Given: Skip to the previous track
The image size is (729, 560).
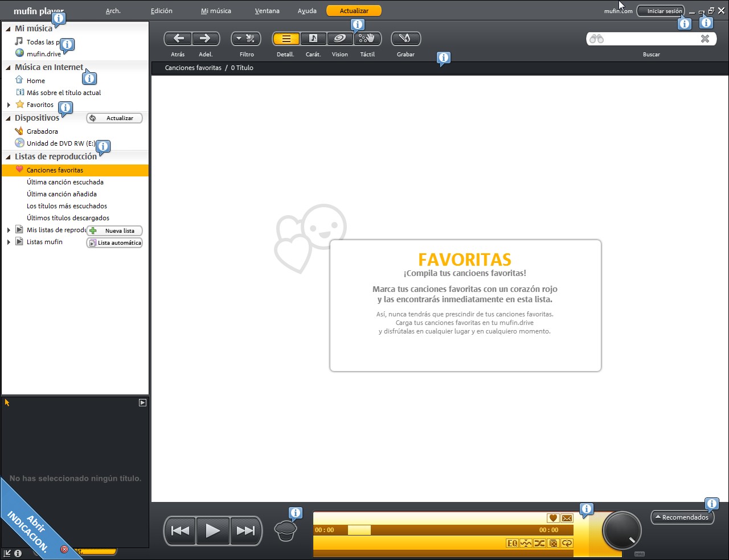Looking at the screenshot, I should click(181, 531).
